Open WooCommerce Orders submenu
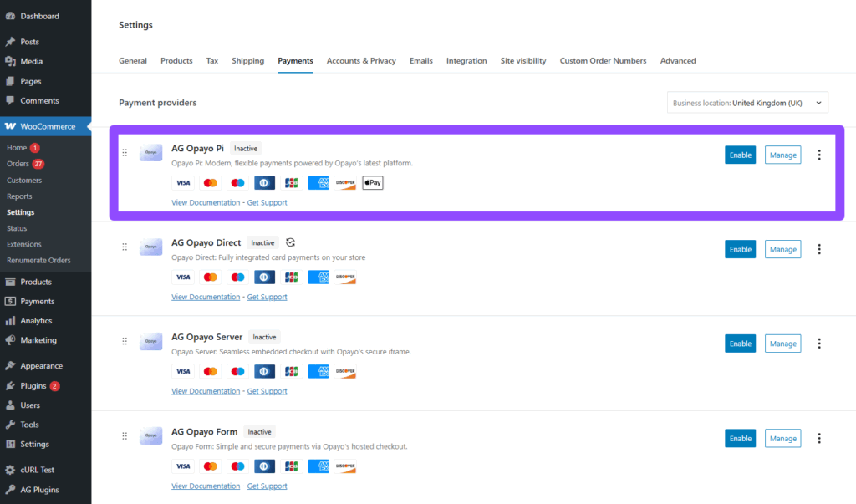Screen dimensions: 856x504 pyautogui.click(x=18, y=164)
